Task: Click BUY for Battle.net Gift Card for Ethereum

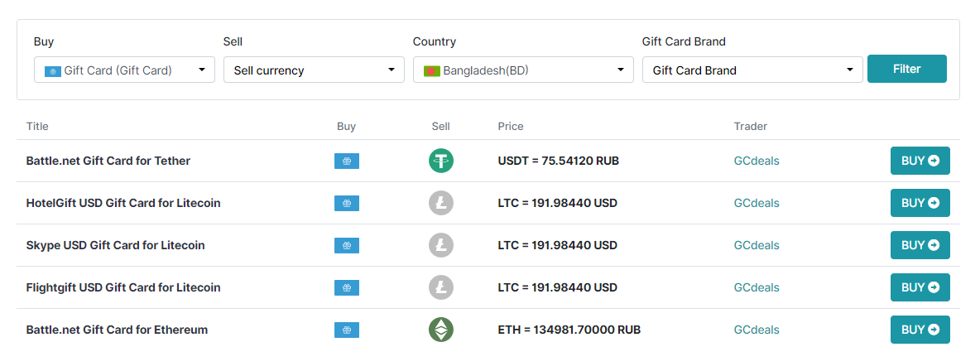Action: 920,330
